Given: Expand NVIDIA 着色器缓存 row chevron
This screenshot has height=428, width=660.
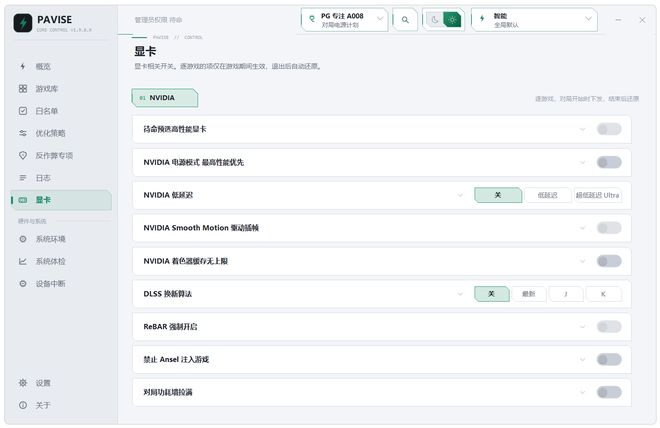Looking at the screenshot, I should click(x=583, y=261).
